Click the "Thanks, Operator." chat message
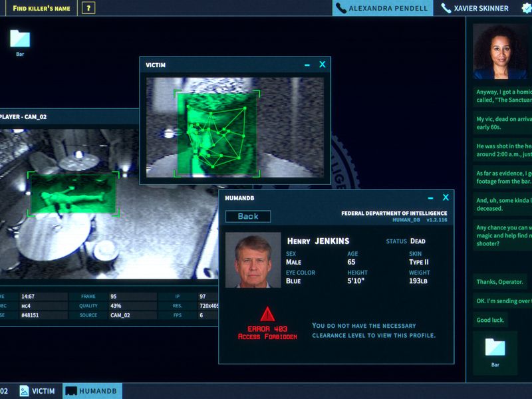The height and width of the screenshot is (399, 532). (499, 282)
